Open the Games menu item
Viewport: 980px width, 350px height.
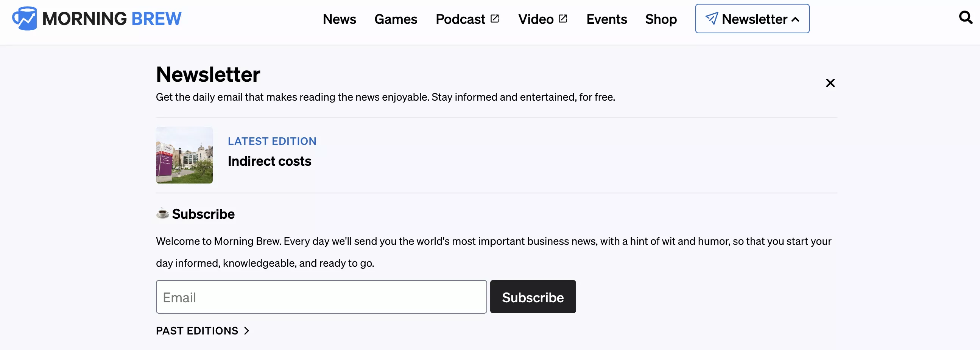[396, 19]
